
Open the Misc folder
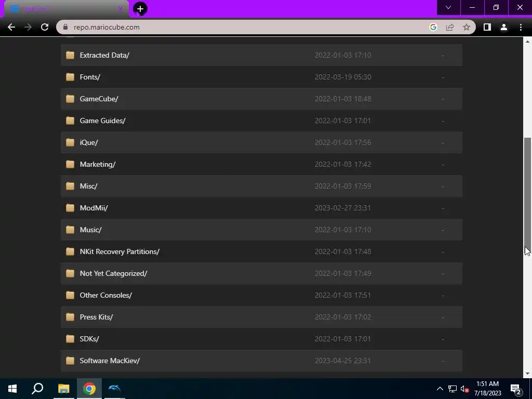[x=88, y=187]
